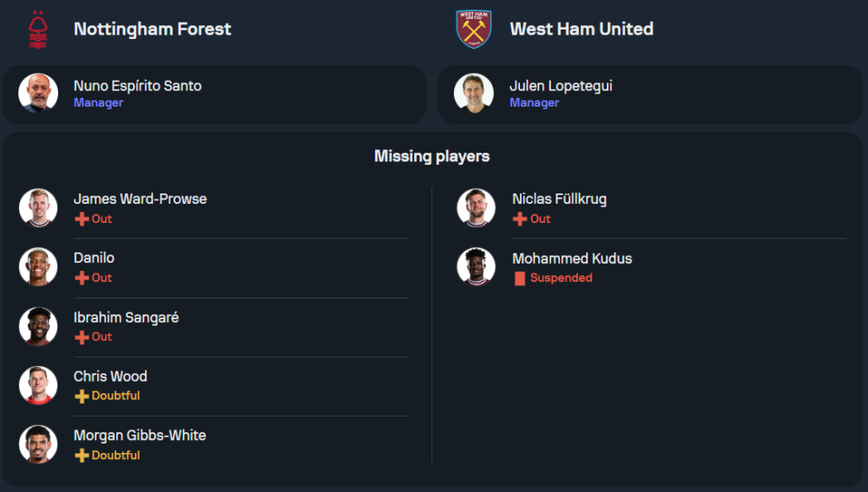The image size is (868, 492).
Task: Click the Nuno Espírito Santo name
Action: click(x=137, y=86)
